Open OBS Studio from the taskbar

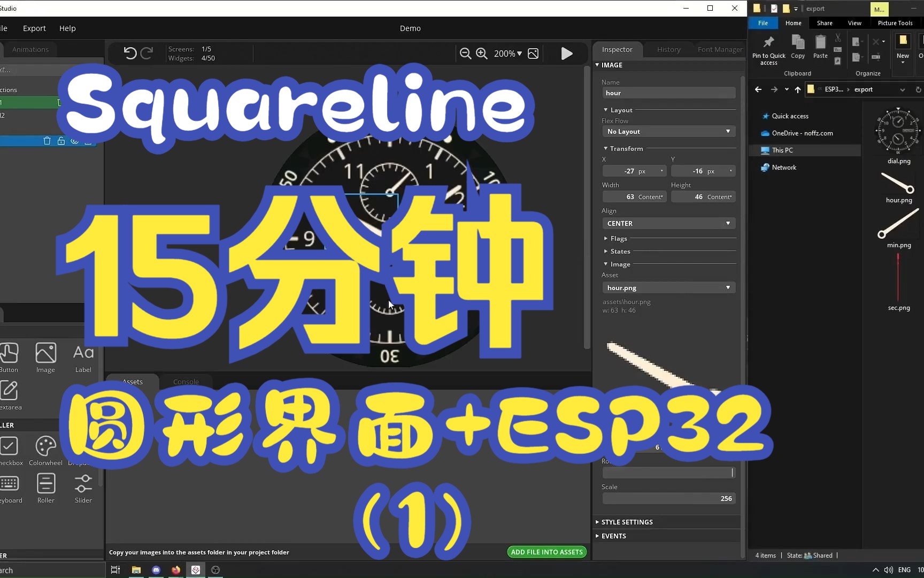tap(215, 570)
